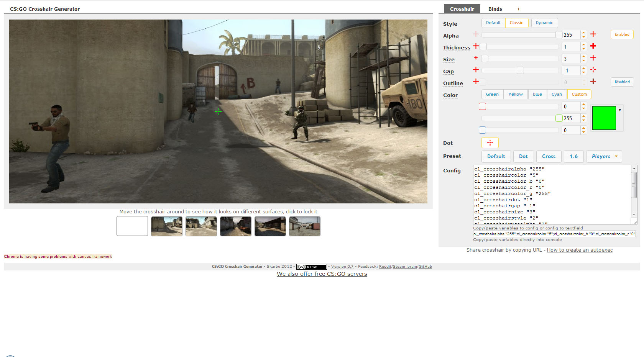Increase the red color value stepper
Image resolution: width=644 pixels, height=357 pixels.
(583, 104)
